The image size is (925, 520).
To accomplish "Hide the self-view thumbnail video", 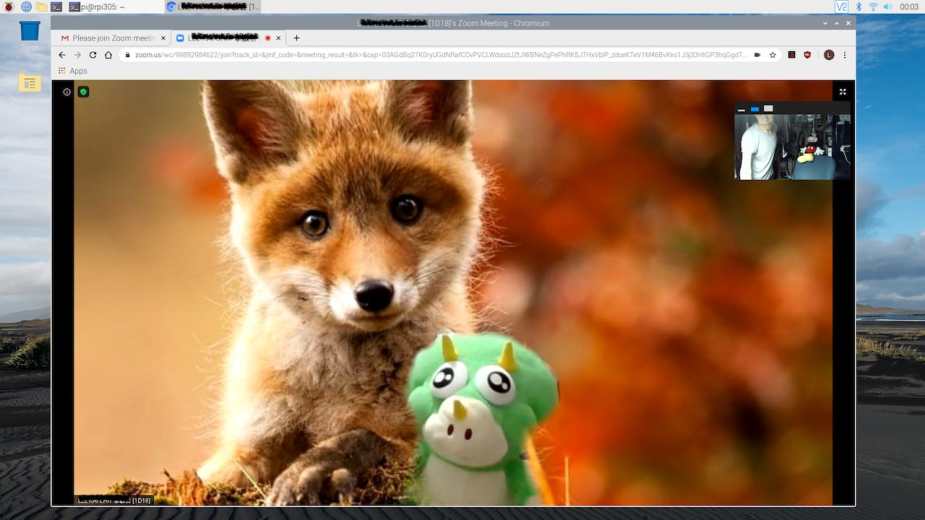I will tap(741, 108).
